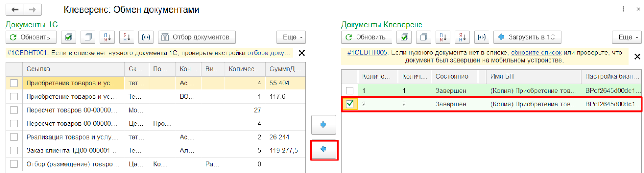This screenshot has height=173, width=644.
Task: Open the отбора доку… settings link
Action: pos(269,53)
